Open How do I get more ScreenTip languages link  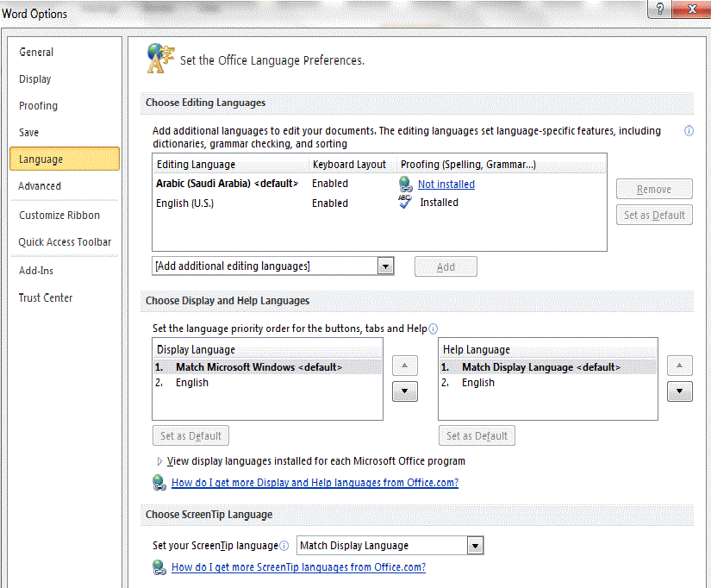(298, 567)
